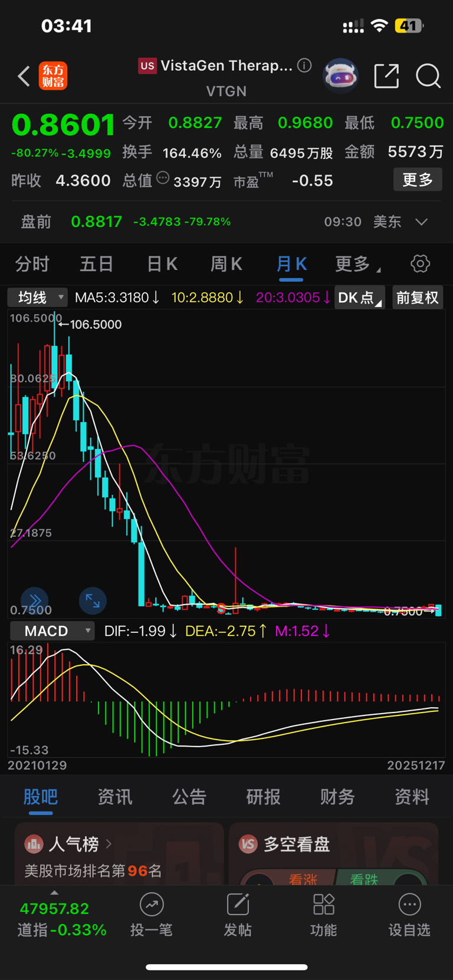Tap the 看跌 bearish vote button
The width and height of the screenshot is (453, 980).
point(364,879)
